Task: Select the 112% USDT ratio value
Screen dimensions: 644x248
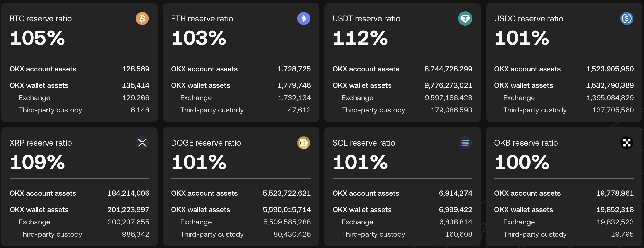Action: 360,38
